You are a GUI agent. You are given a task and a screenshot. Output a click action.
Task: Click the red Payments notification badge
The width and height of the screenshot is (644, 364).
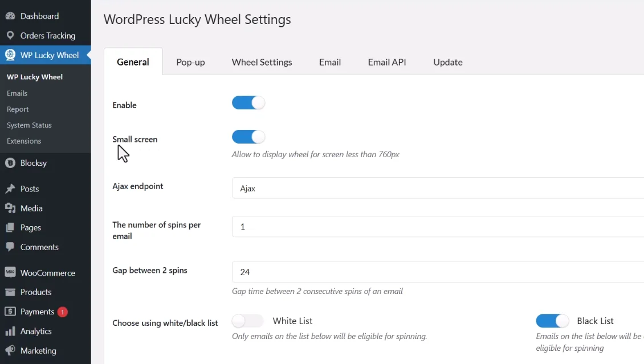(63, 312)
